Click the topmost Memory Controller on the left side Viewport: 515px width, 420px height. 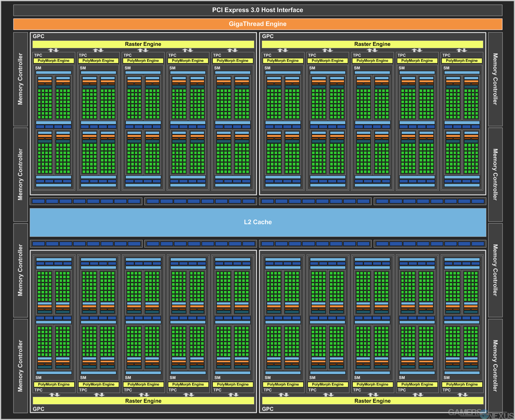coord(21,79)
